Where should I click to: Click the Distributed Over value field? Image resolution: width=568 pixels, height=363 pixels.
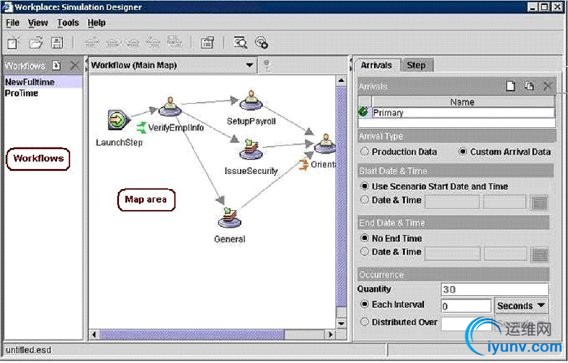467,323
